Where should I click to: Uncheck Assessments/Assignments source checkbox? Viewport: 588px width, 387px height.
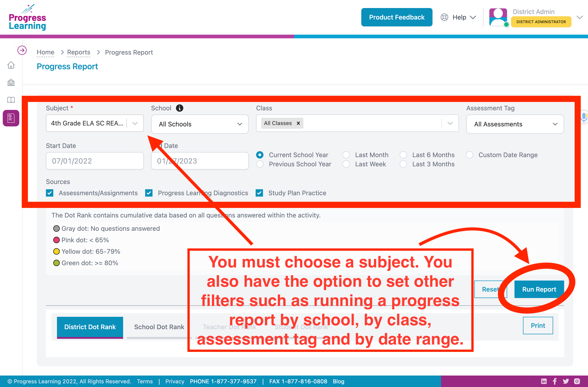pos(50,193)
